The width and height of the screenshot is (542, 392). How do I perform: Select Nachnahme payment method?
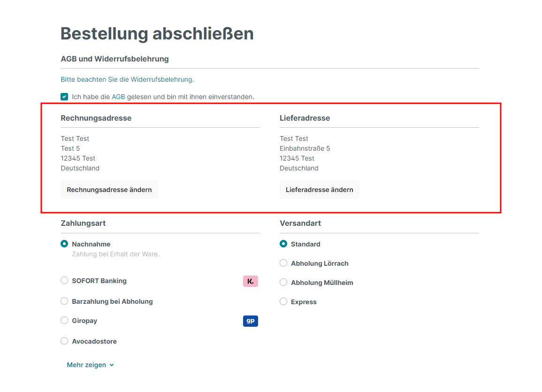[64, 244]
